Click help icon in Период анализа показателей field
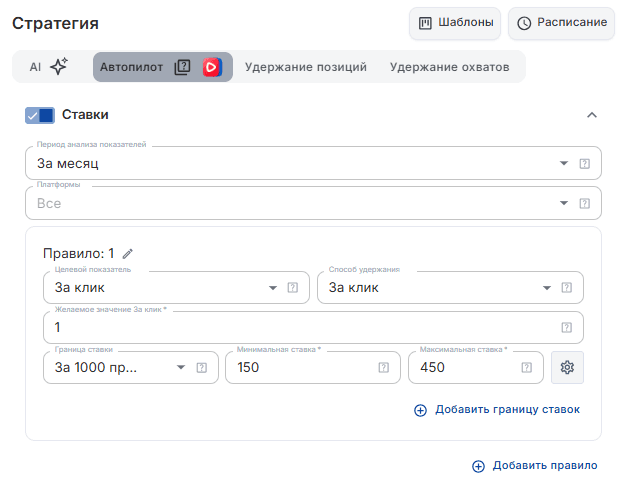Image resolution: width=631 pixels, height=492 pixels. point(584,164)
